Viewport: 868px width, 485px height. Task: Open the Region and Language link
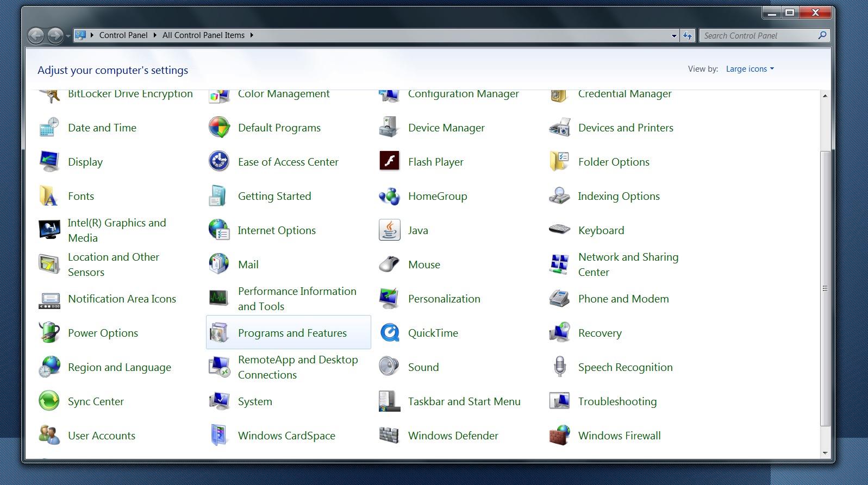pos(120,367)
